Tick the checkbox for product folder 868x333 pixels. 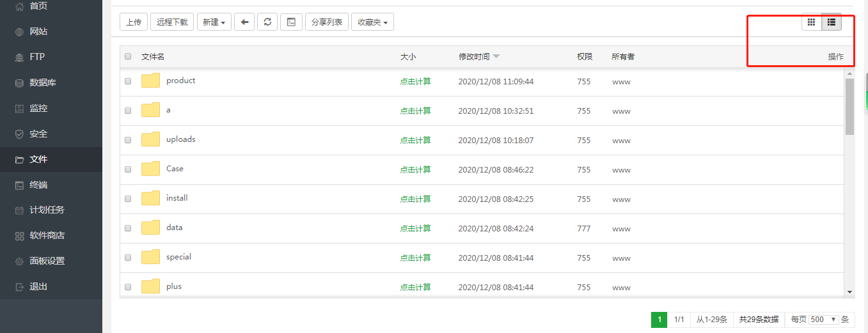coord(128,81)
